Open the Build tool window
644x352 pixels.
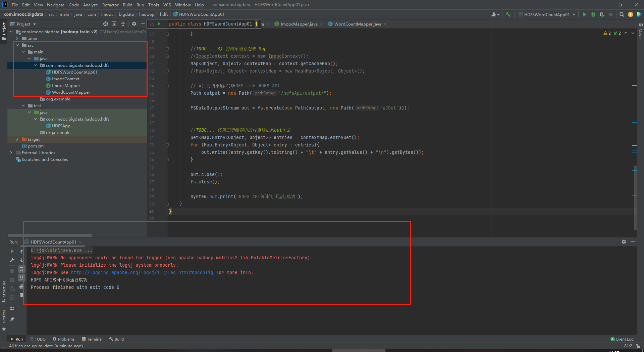point(116,339)
